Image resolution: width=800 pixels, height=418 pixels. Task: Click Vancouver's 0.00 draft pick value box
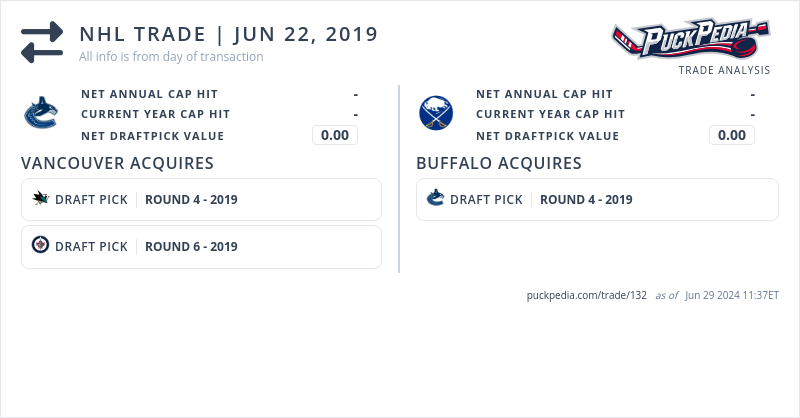[335, 135]
